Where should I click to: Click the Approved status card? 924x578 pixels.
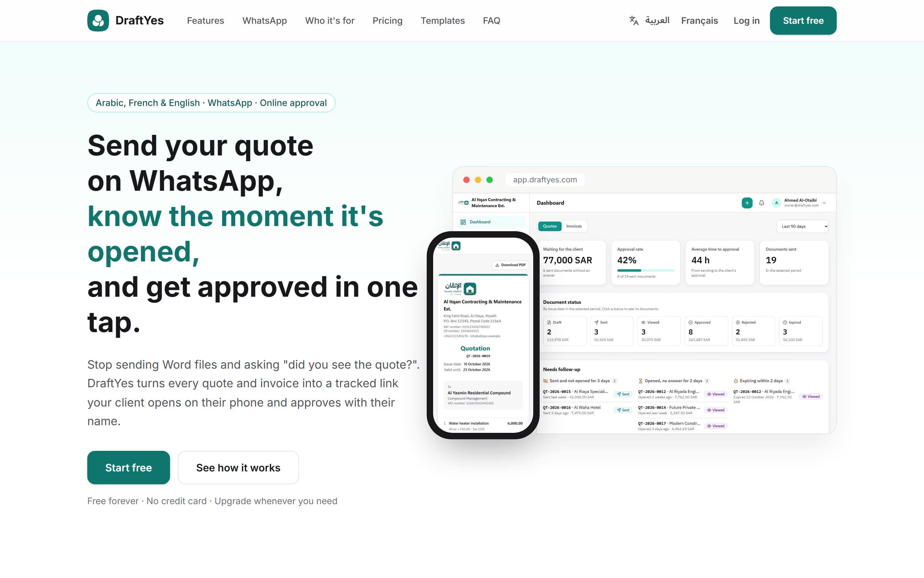click(706, 331)
